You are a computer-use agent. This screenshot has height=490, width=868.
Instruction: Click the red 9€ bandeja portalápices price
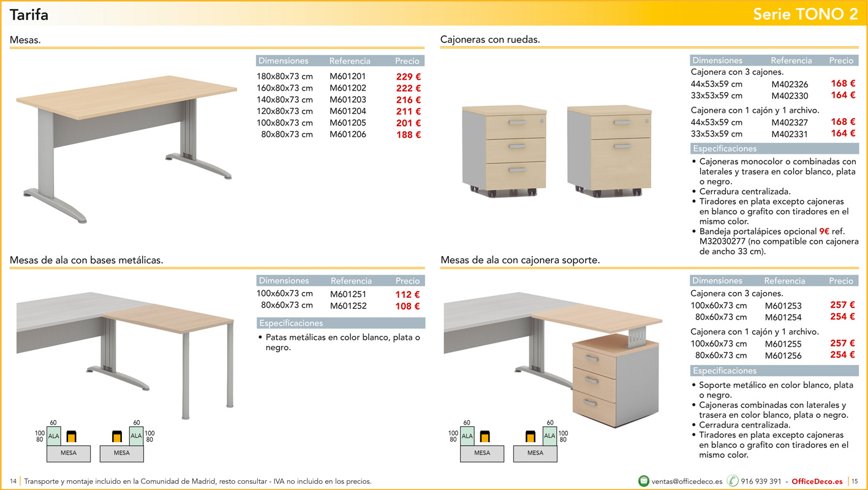825,232
